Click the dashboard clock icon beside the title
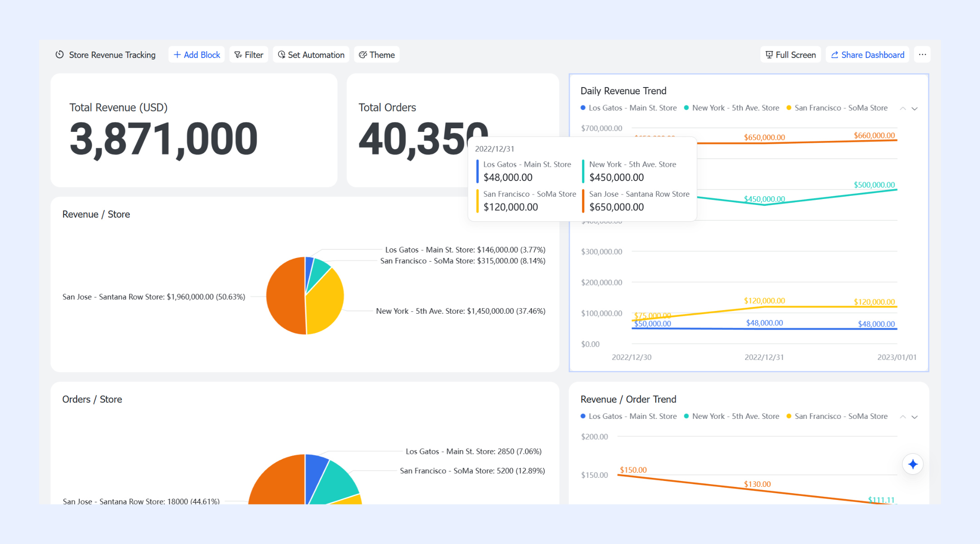 click(59, 55)
